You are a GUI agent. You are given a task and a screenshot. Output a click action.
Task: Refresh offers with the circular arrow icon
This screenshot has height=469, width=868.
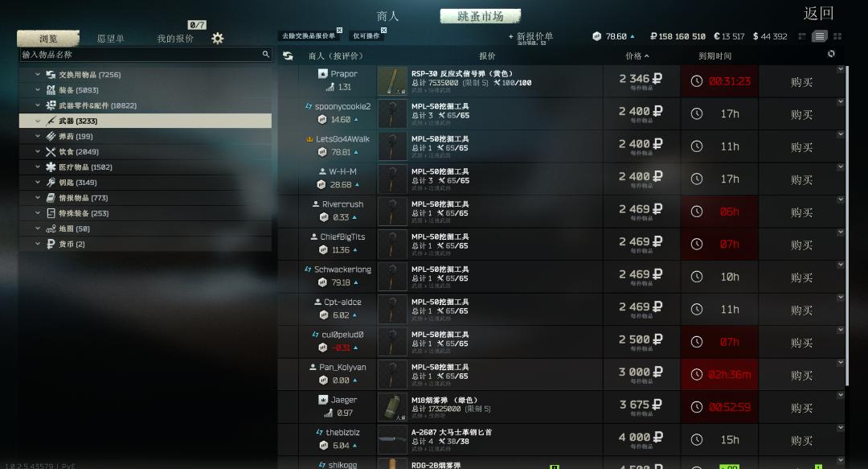[831, 54]
